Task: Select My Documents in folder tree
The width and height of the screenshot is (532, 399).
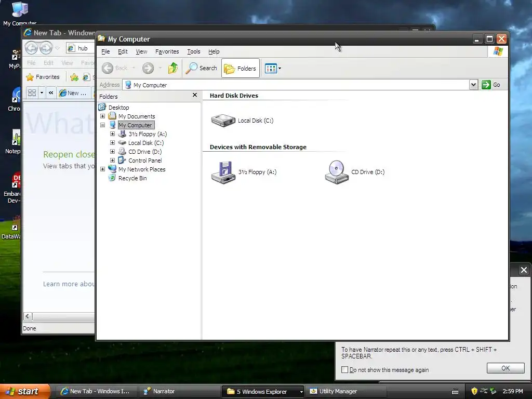Action: pyautogui.click(x=137, y=116)
